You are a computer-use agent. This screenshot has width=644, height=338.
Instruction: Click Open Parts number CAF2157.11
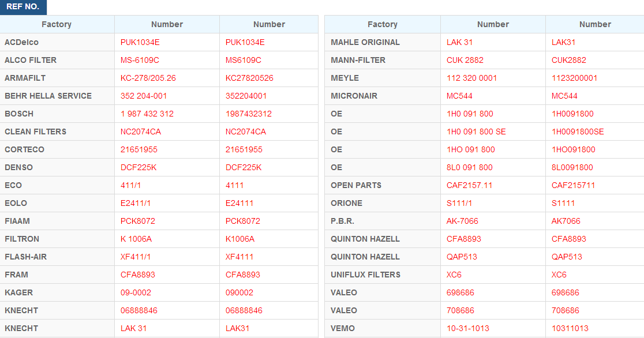click(x=470, y=185)
